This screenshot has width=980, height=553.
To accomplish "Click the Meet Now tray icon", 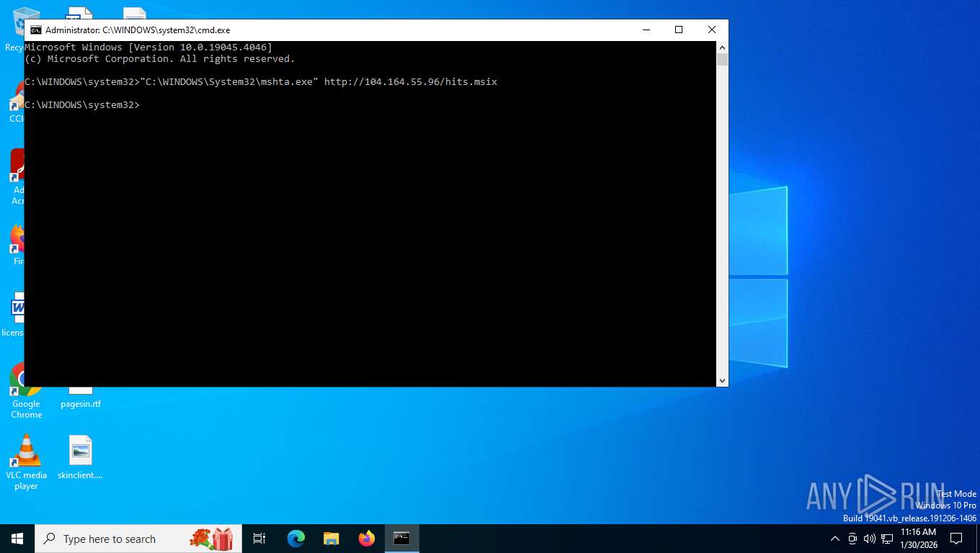I will (852, 539).
